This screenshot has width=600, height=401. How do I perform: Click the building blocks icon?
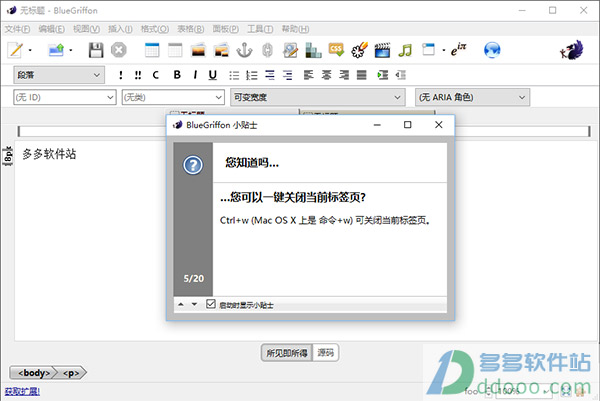[x=313, y=50]
